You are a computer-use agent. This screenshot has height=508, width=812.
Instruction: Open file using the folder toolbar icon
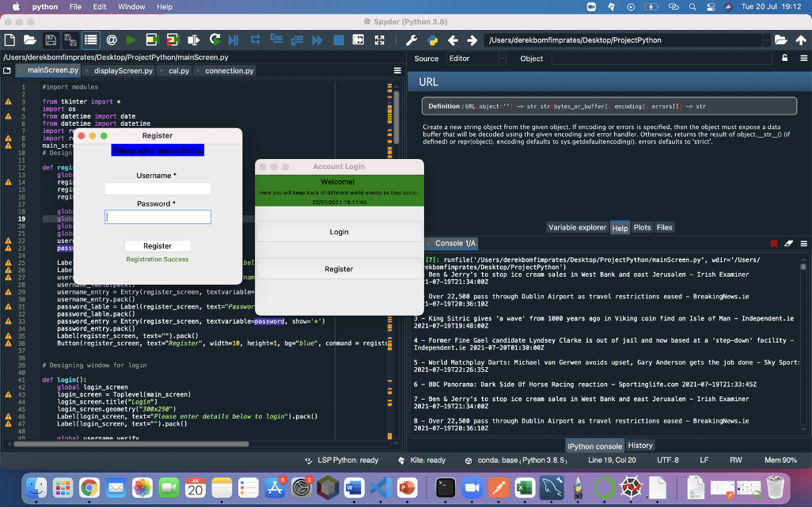[29, 40]
